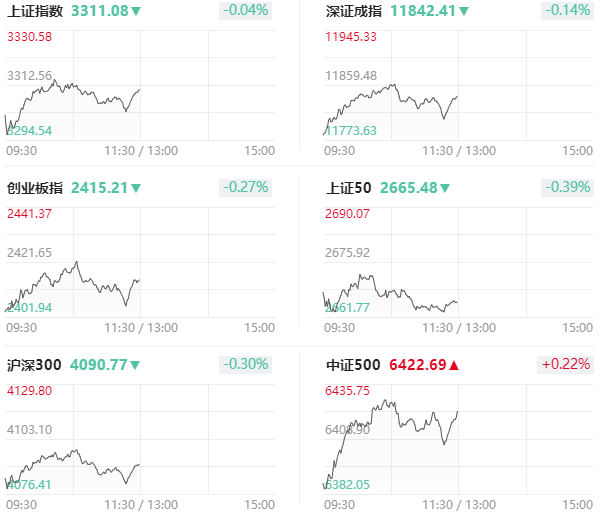Viewport: 608px width, 513px height.
Task: Click the green down arrow beside 3311.08
Action: [136, 11]
